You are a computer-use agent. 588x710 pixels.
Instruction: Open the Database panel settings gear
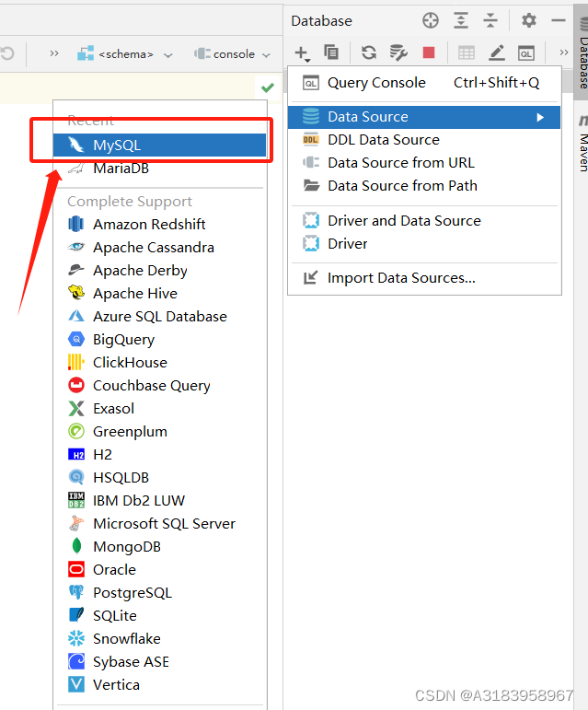[529, 20]
